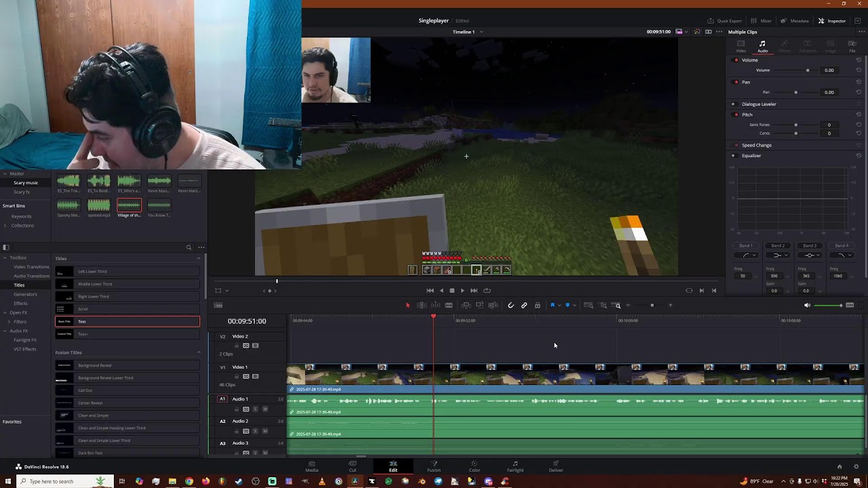Play the timeline forward

(463, 291)
